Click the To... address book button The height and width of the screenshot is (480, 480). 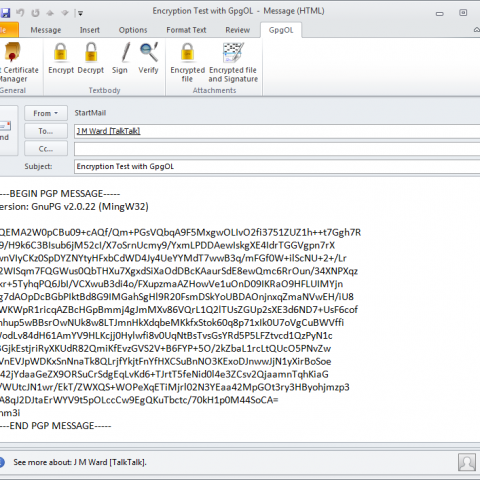click(46, 131)
